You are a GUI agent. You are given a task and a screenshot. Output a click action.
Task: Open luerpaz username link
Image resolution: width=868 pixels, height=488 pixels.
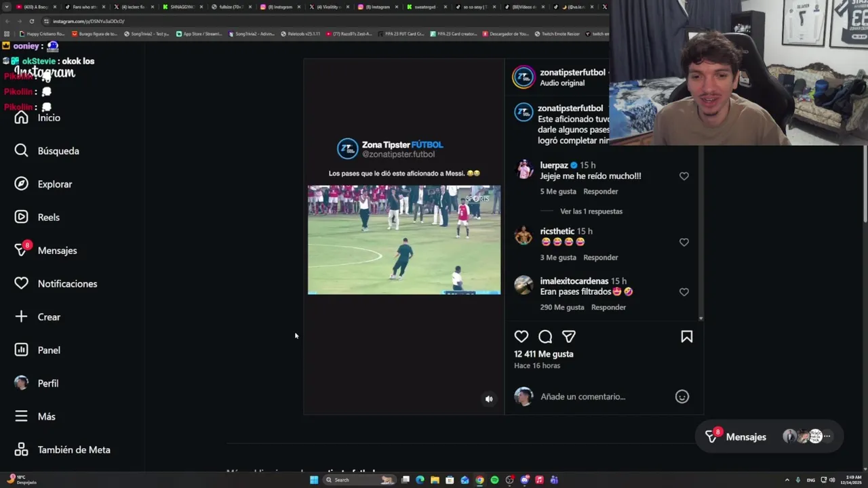(x=554, y=165)
